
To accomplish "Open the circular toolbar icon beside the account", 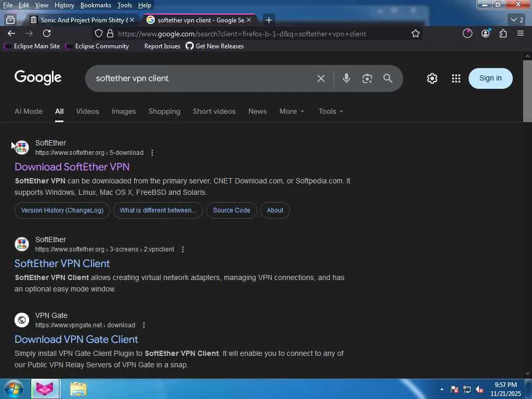I will coord(468,33).
